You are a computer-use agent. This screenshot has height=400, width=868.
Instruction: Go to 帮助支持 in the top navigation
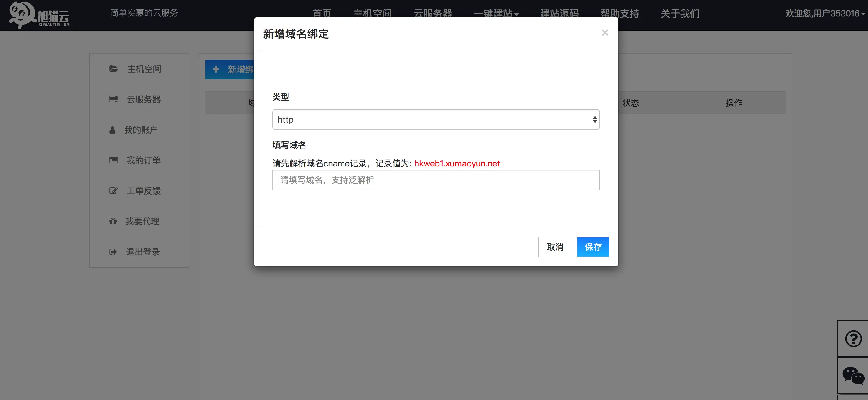[x=619, y=13]
